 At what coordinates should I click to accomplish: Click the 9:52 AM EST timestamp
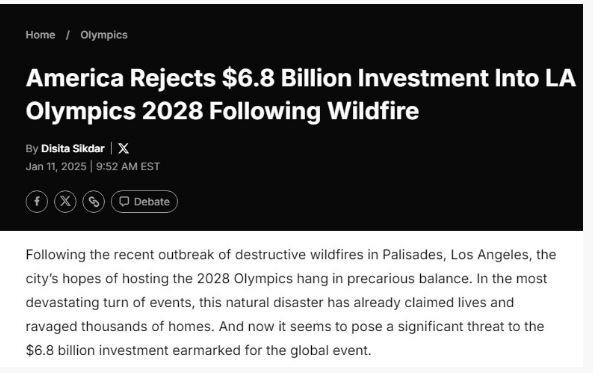click(128, 166)
